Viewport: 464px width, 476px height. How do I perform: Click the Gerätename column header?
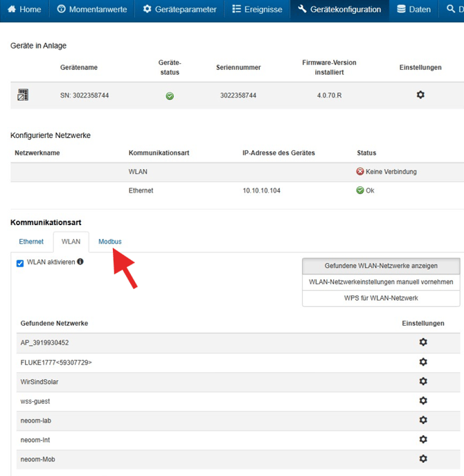coord(79,67)
